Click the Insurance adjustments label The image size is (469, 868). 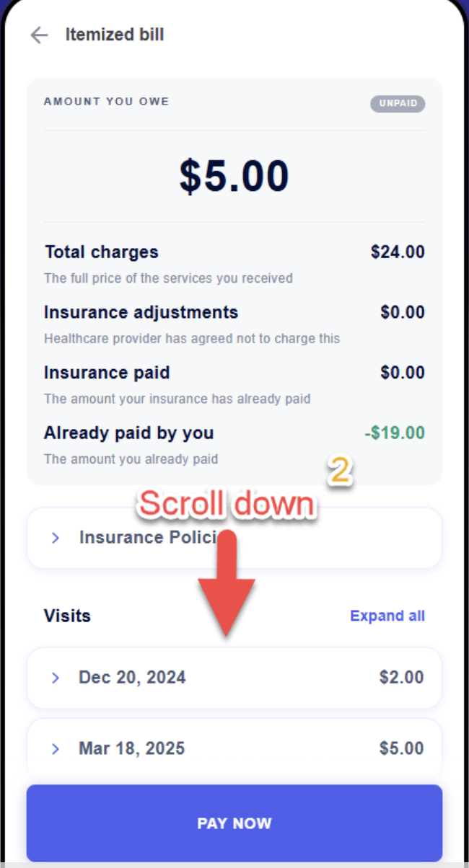click(141, 313)
